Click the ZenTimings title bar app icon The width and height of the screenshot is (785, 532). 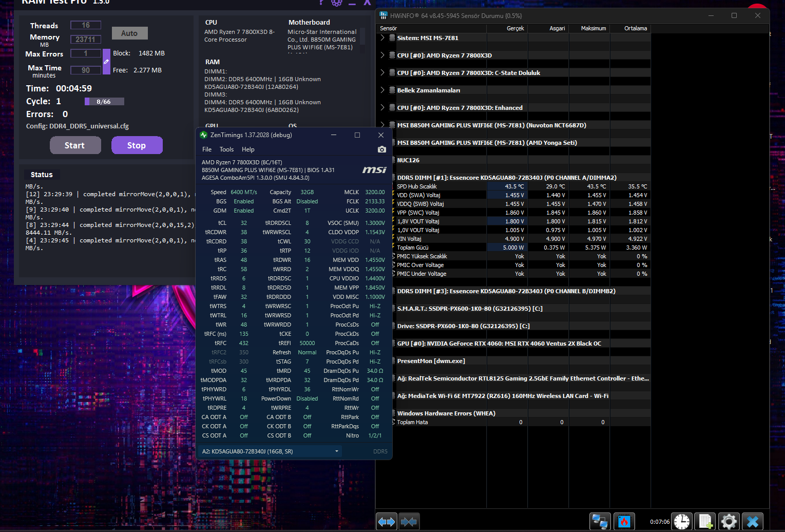203,135
